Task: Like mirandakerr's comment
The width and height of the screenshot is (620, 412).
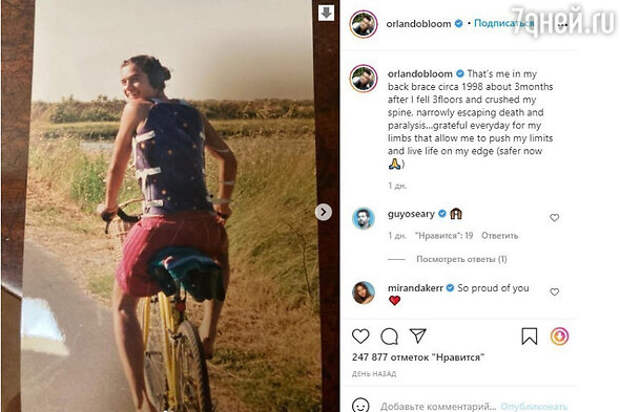Action: 554,292
